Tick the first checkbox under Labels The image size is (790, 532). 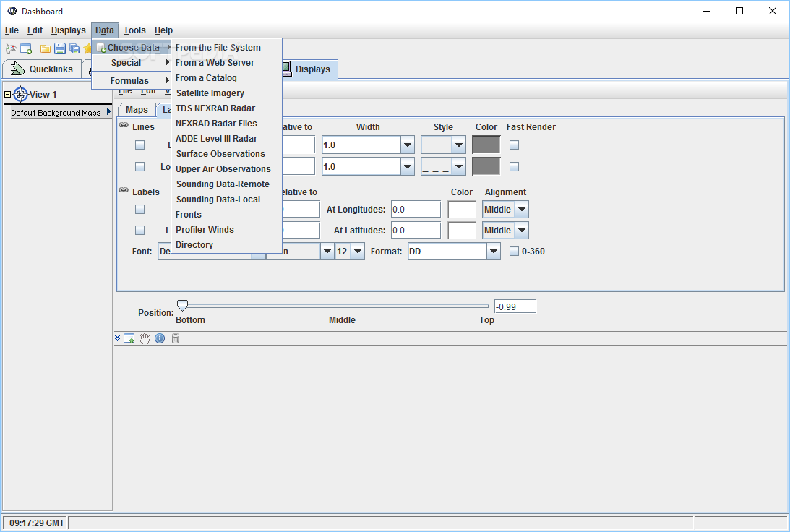point(140,209)
